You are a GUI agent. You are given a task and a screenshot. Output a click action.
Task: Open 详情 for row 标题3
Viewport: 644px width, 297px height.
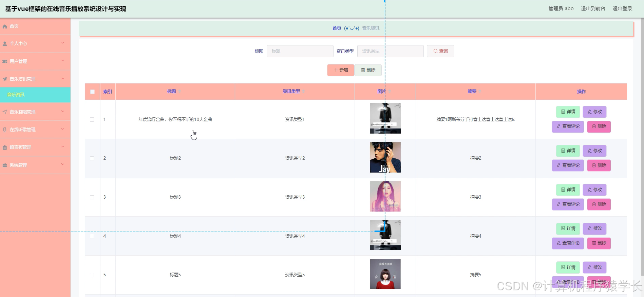click(568, 190)
